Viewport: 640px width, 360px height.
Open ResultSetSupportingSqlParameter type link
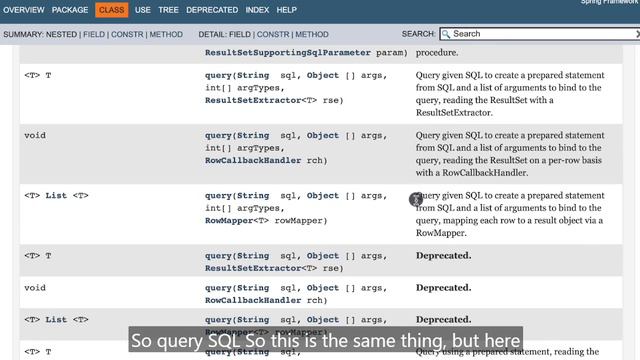coord(288,53)
